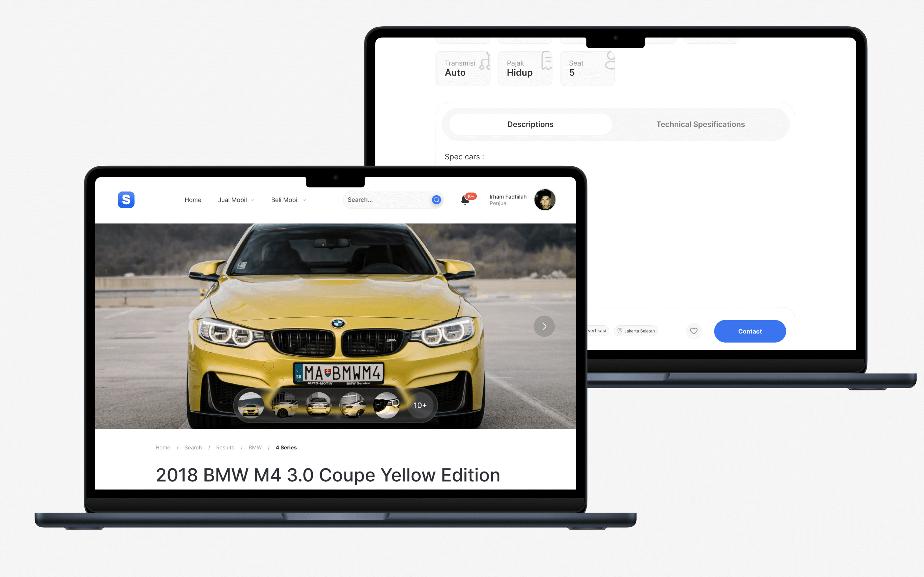Click the Contact button on listing
The image size is (924, 577).
[750, 331]
